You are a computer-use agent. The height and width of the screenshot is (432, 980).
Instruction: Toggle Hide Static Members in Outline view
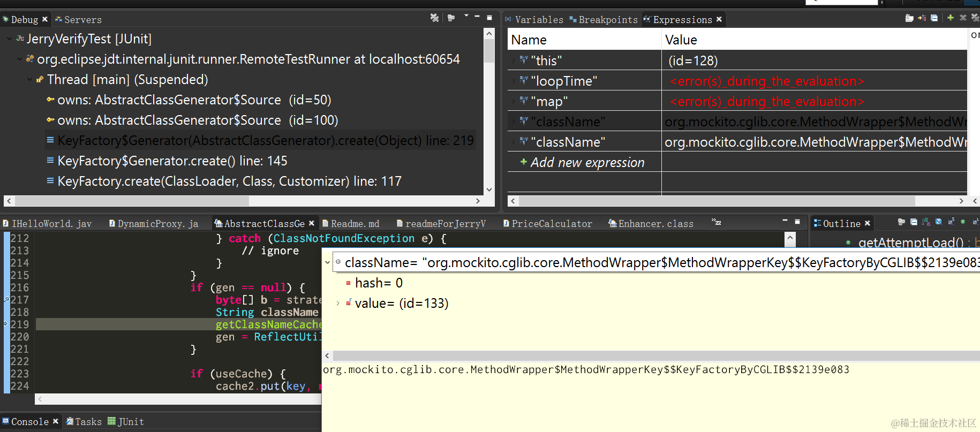tap(951, 221)
